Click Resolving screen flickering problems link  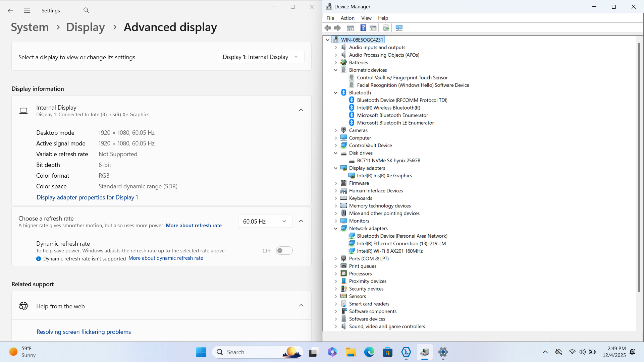(x=84, y=332)
